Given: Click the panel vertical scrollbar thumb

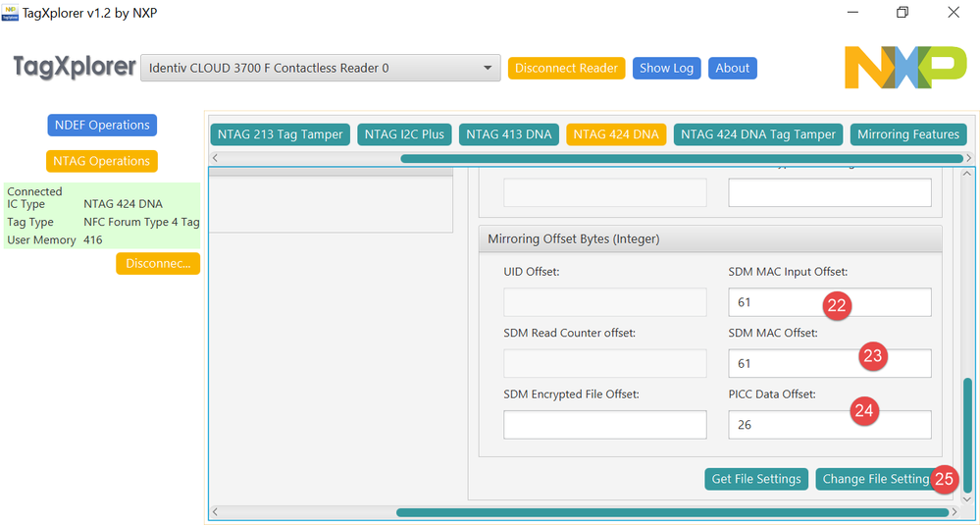Looking at the screenshot, I should pyautogui.click(x=967, y=435).
